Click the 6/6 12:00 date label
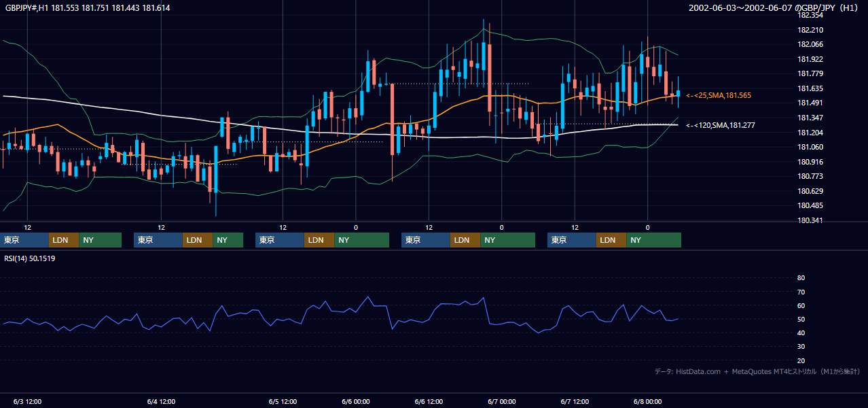 429,402
